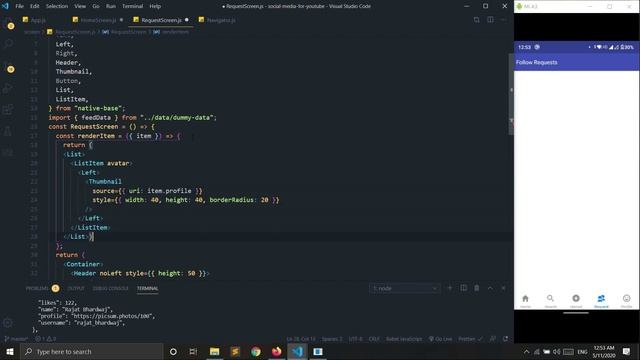Click the Follow Requests header in emulator
The width and height of the screenshot is (640, 360).
click(536, 62)
